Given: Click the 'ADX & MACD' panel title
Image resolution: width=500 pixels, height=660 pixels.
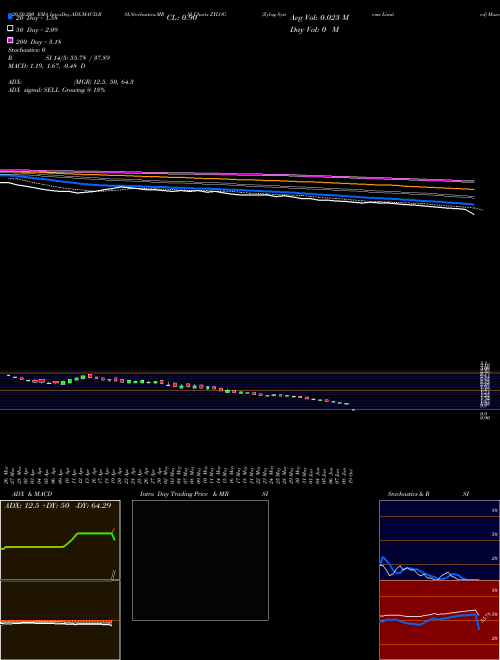Looking at the screenshot, I should pos(32,494).
